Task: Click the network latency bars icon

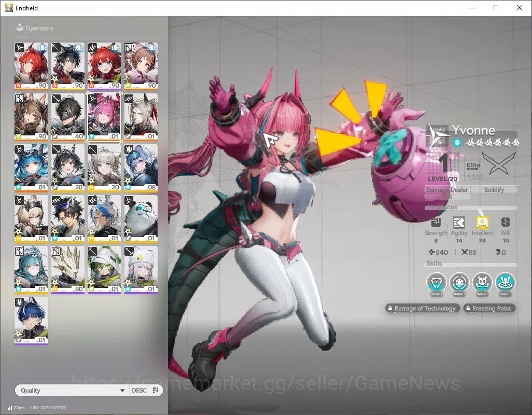Action: point(10,408)
